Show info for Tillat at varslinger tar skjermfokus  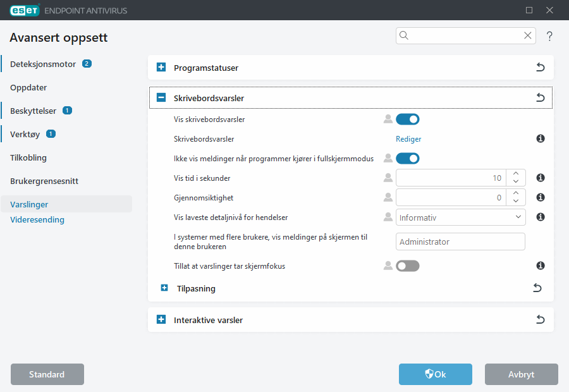[541, 266]
